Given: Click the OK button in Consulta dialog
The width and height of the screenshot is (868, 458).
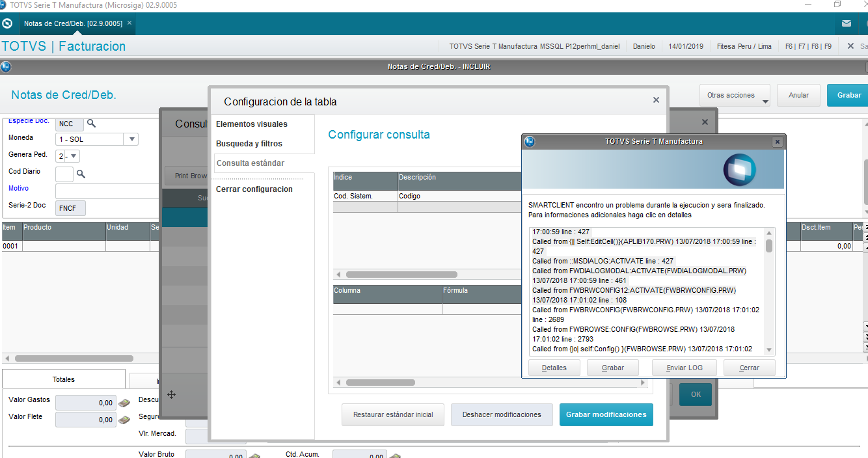Looking at the screenshot, I should click(x=696, y=394).
